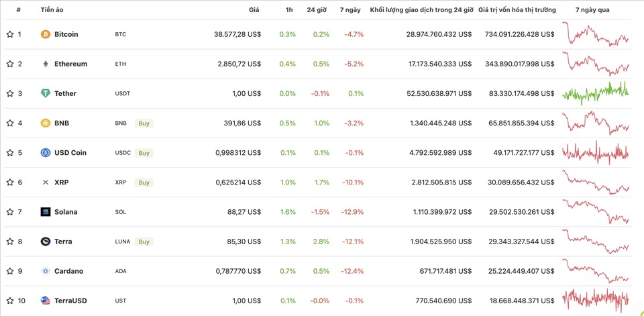
Task: Star USD Coin in the watchlist
Action: 10,153
